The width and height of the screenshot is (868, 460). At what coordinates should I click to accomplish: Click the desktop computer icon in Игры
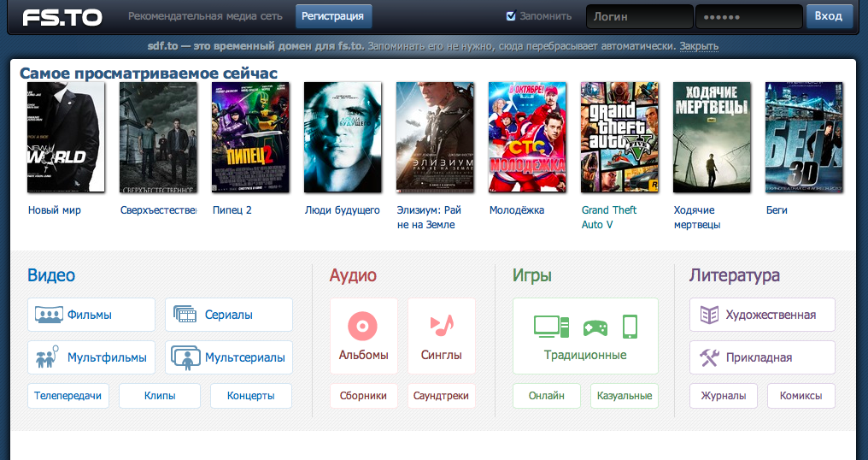(551, 327)
